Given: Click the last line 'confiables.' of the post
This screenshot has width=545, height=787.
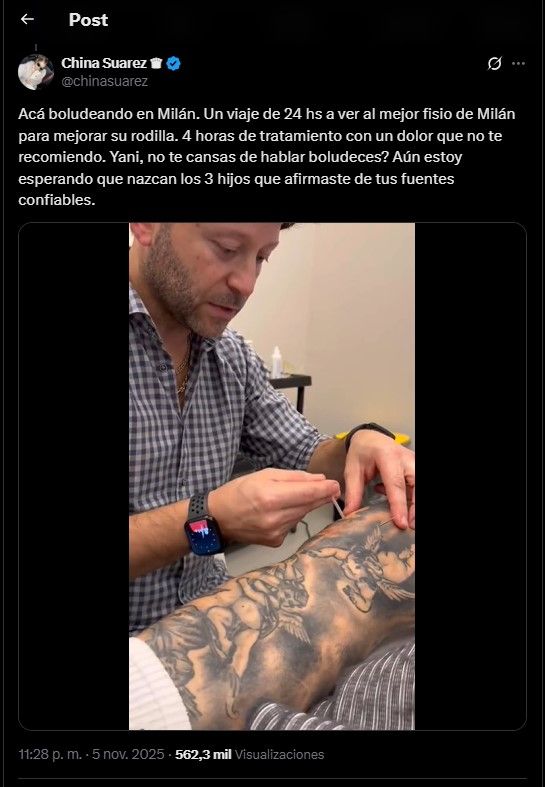Looking at the screenshot, I should pyautogui.click(x=57, y=200).
